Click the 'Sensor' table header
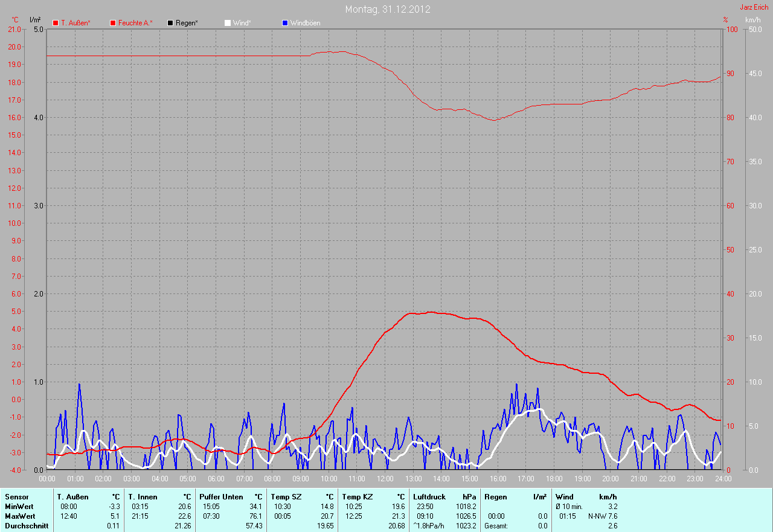The image size is (773, 532). [x=16, y=497]
